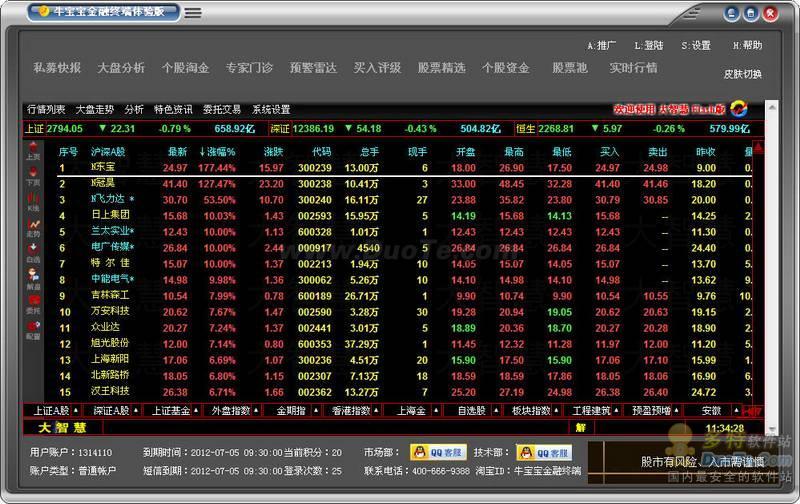
Task: Expand the 外盘指数 tab arrow
Action: (256, 410)
